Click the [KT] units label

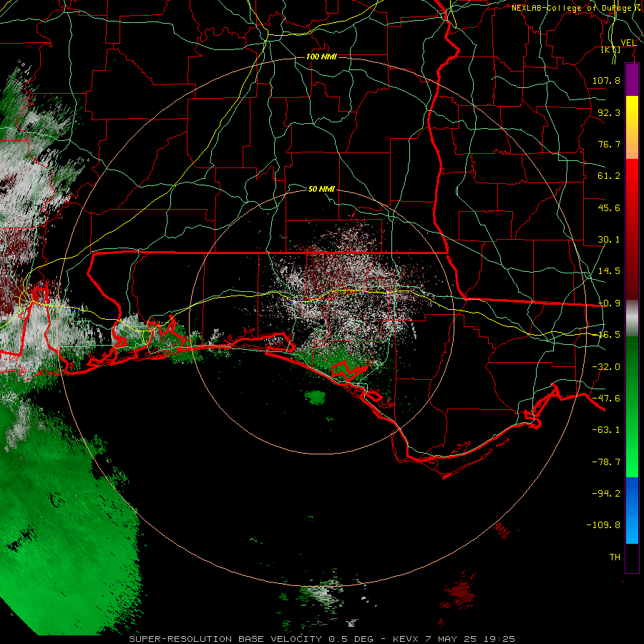611,50
